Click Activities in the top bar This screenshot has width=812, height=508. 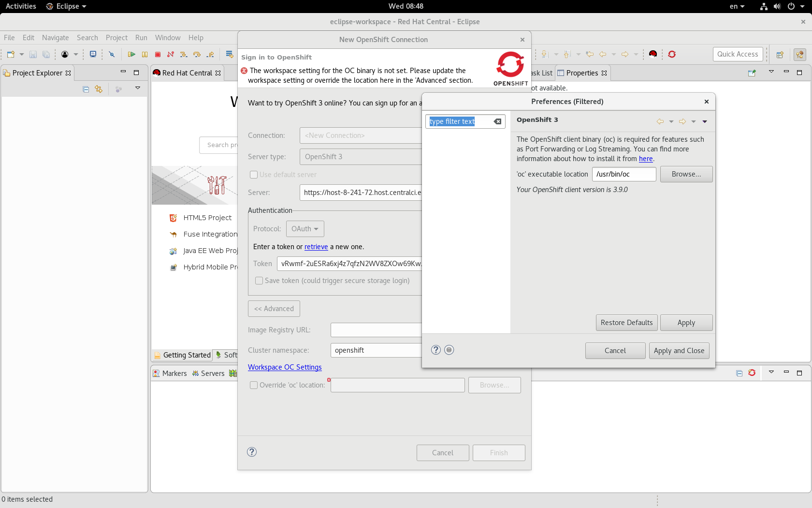tap(21, 6)
